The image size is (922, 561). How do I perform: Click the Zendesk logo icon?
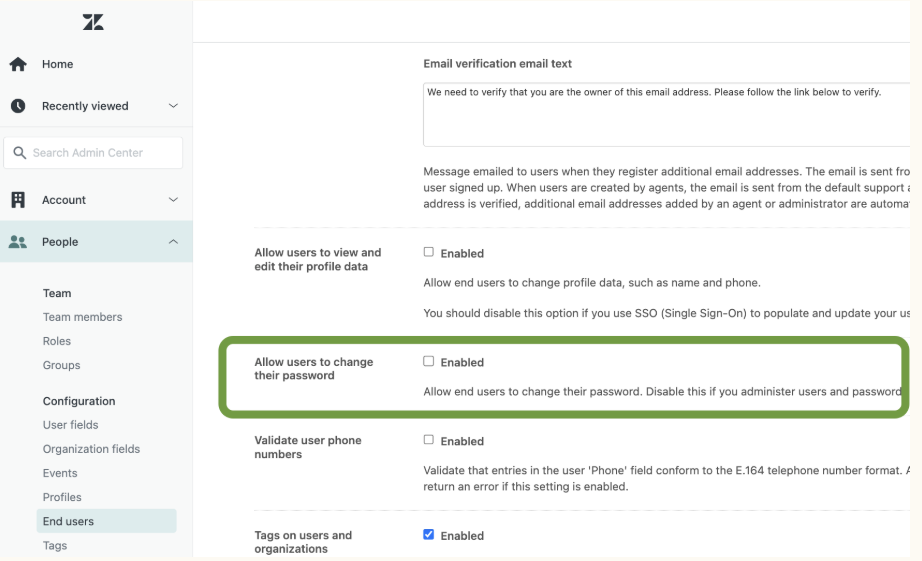point(93,22)
